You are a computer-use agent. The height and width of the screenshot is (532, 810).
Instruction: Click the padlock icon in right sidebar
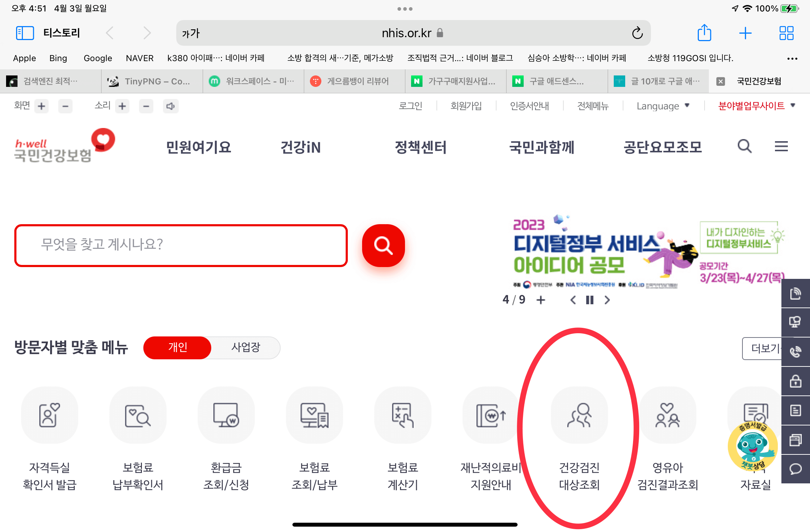(x=795, y=381)
